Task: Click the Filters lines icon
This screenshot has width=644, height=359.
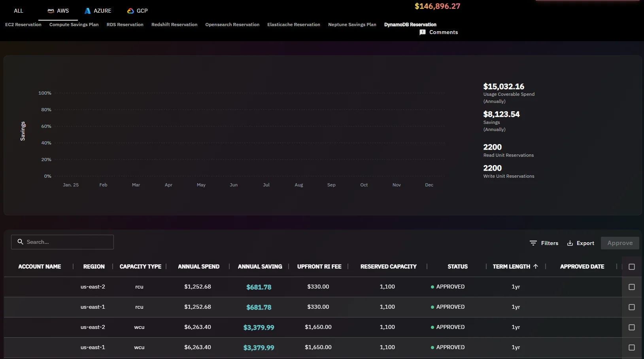Action: pos(533,243)
